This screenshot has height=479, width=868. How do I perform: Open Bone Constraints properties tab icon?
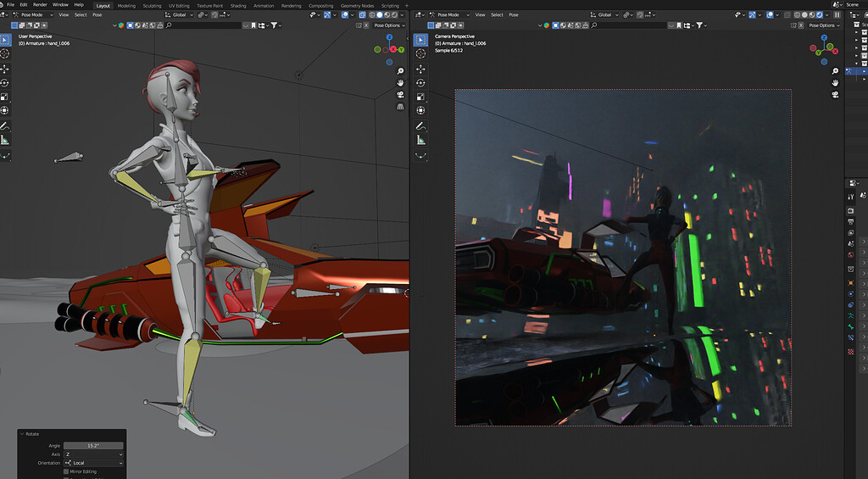tap(851, 337)
